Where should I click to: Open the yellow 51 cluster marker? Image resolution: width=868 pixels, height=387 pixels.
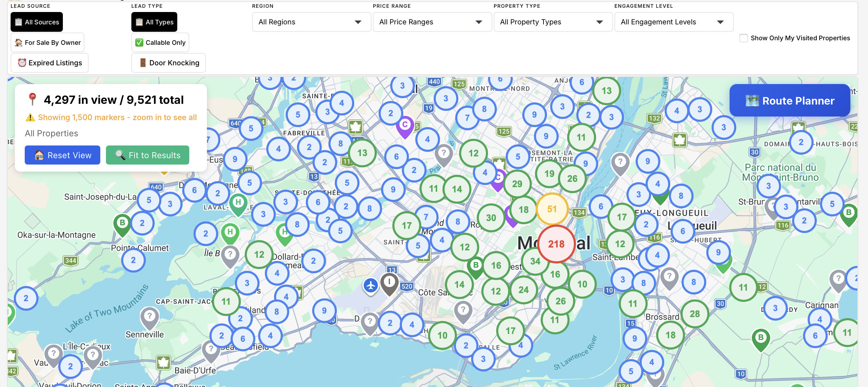tap(552, 209)
